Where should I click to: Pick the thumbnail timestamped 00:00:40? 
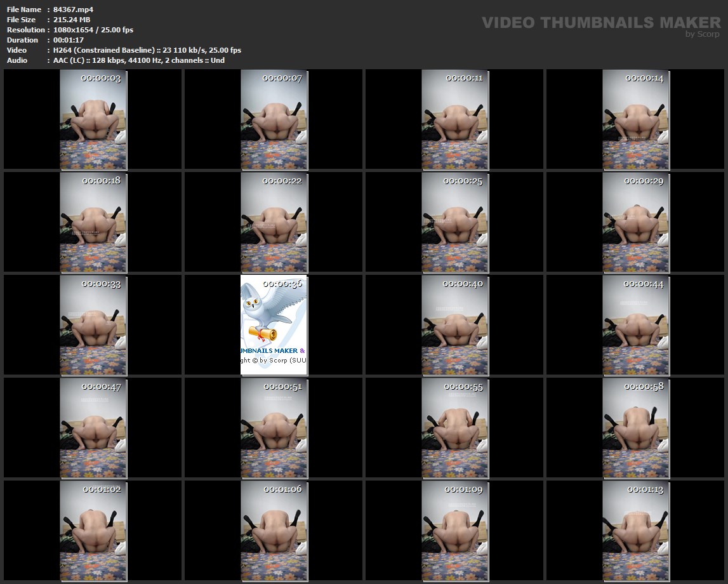coord(455,326)
